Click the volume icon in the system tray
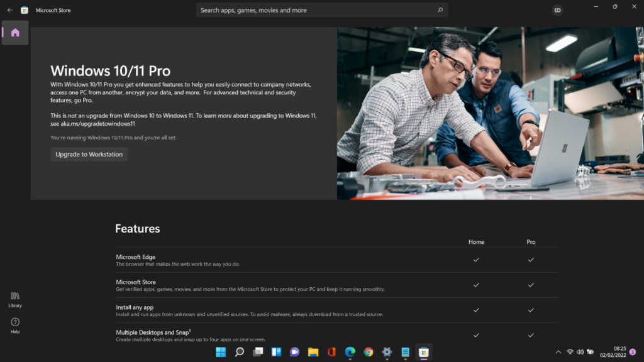 (580, 352)
